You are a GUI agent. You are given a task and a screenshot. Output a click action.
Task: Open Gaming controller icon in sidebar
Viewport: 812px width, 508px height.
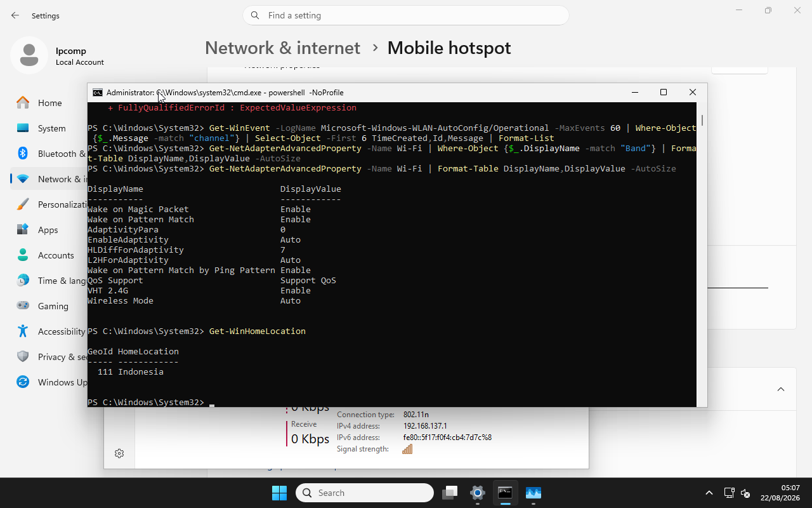tap(23, 306)
